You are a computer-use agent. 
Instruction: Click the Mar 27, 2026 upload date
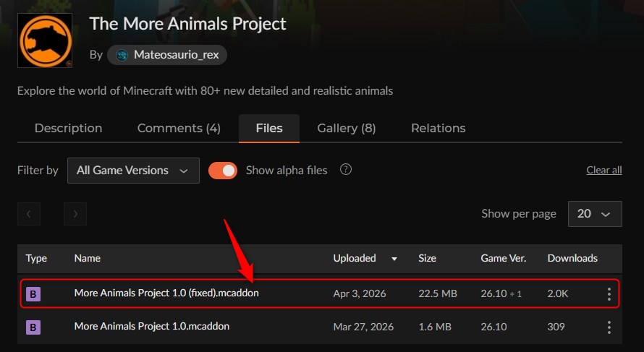click(363, 327)
